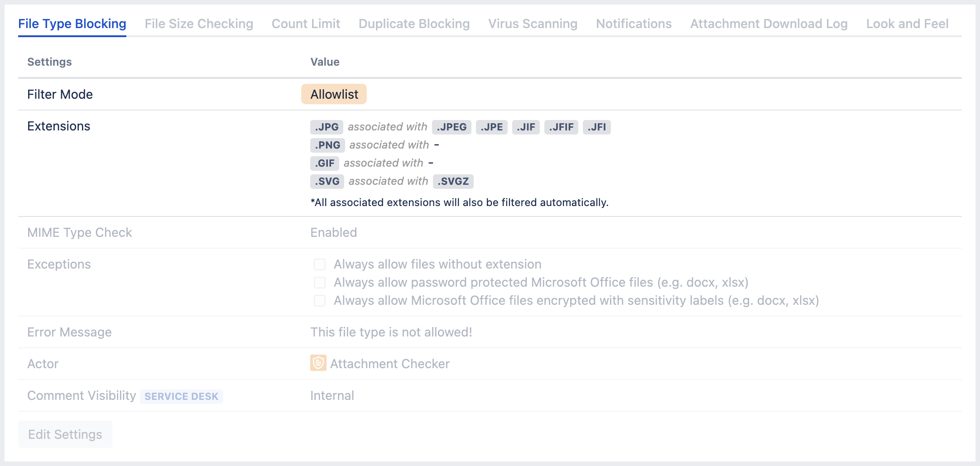Open the Count Limit tab

click(x=305, y=24)
